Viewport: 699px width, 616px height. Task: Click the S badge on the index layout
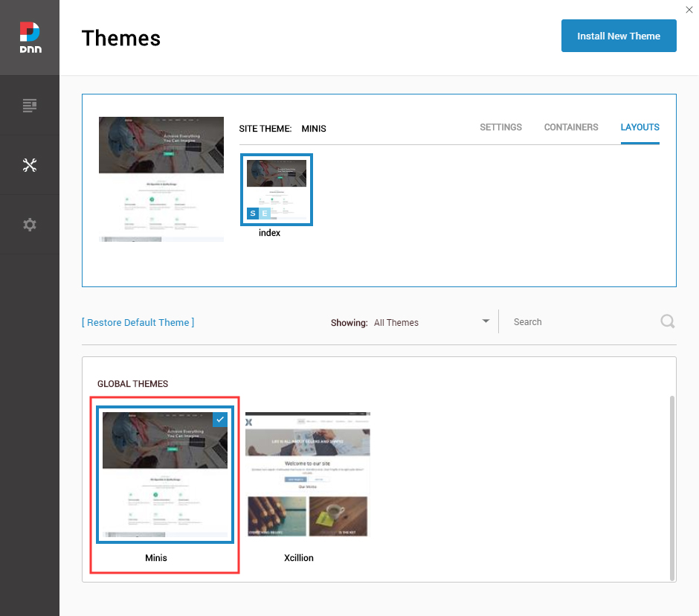[x=253, y=214]
